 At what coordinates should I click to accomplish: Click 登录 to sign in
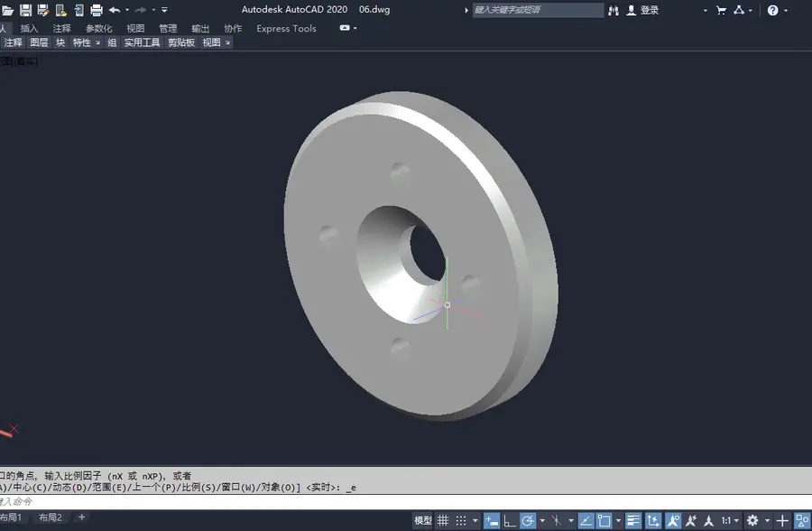[x=650, y=10]
